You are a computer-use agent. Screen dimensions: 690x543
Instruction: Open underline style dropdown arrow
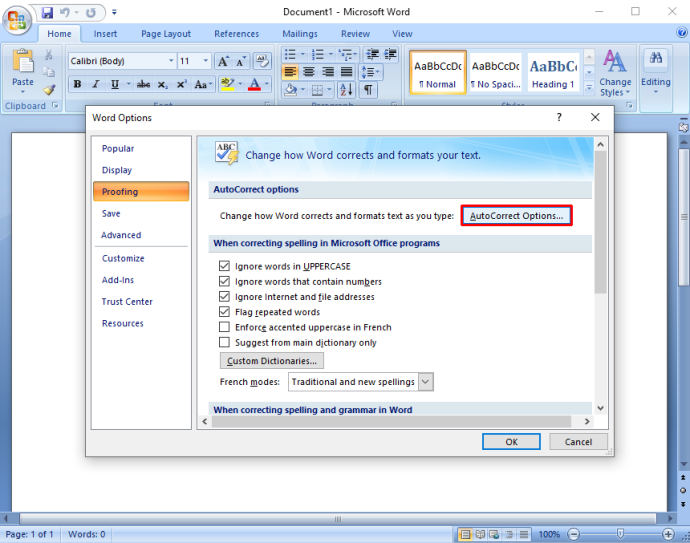(128, 84)
